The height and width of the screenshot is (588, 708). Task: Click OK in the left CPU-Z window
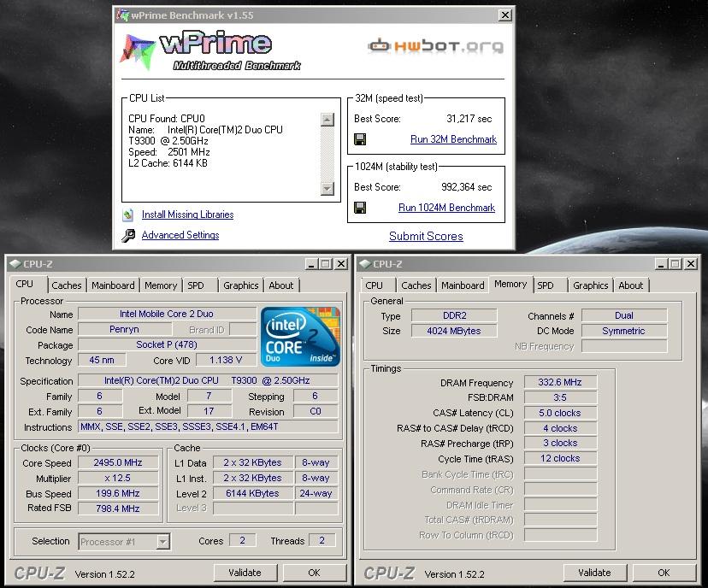coord(314,573)
